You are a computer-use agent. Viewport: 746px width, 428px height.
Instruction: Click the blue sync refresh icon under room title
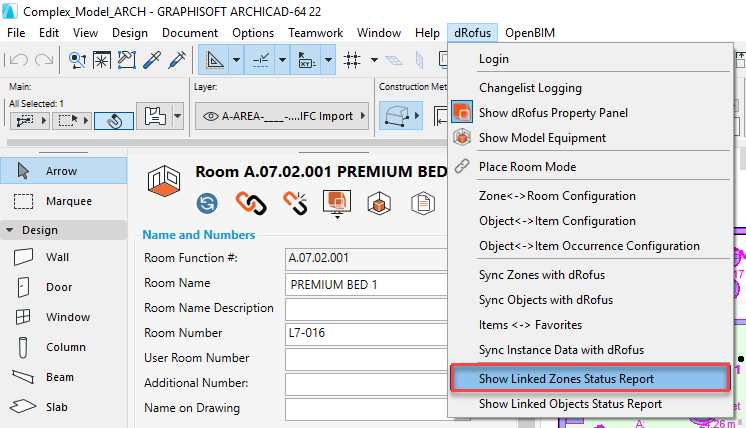[208, 203]
